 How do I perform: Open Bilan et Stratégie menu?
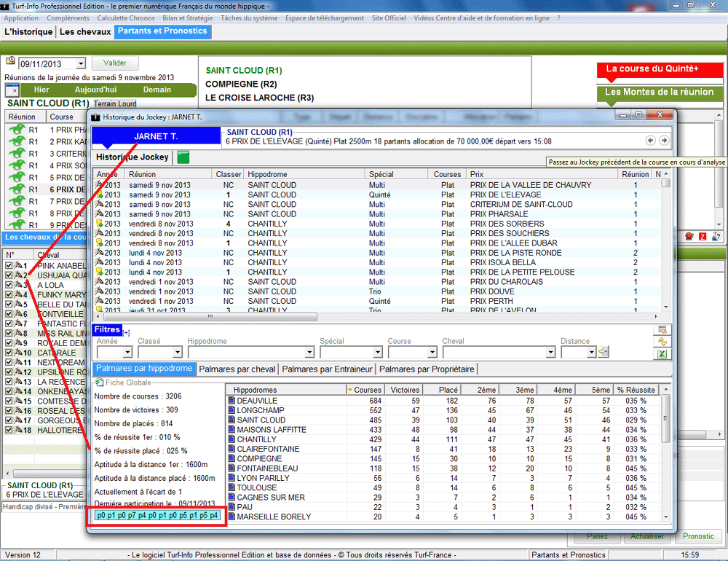(188, 18)
